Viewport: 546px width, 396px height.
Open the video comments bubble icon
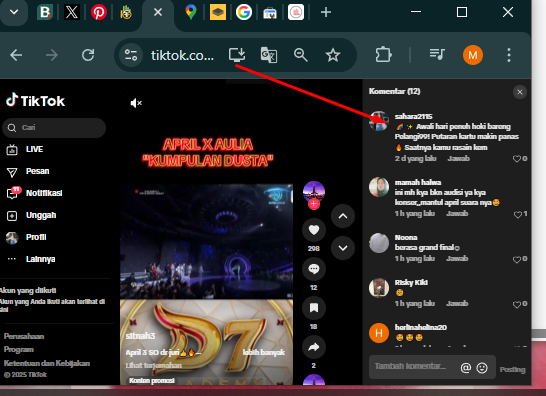[x=314, y=269]
